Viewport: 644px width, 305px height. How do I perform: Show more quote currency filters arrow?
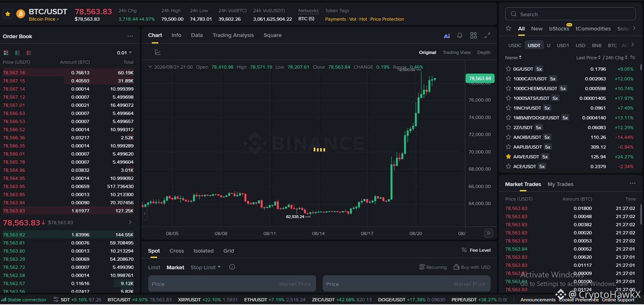(632, 45)
